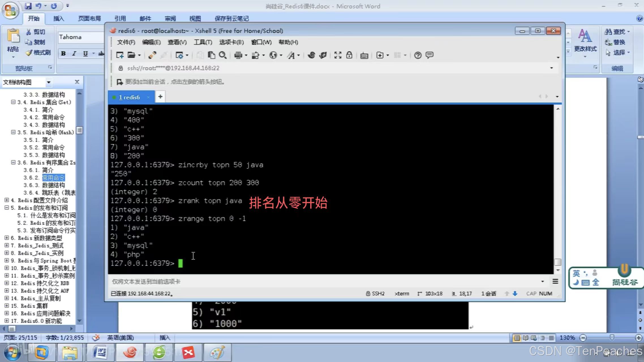
Task: Open the SSH address bar dropdown arrow
Action: [x=551, y=68]
